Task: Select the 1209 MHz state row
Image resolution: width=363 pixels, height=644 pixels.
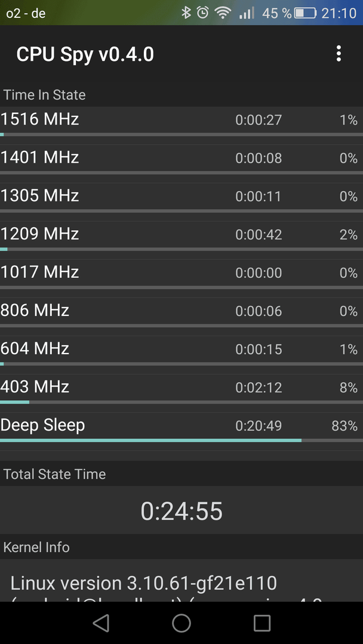Action: pyautogui.click(x=181, y=237)
